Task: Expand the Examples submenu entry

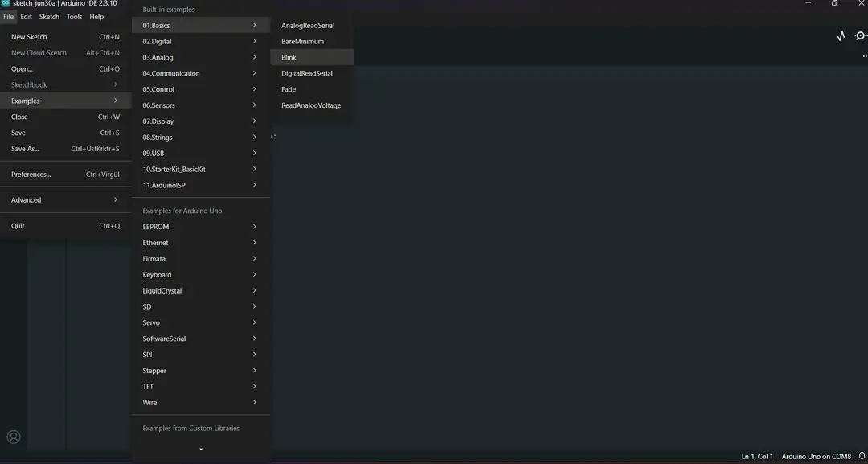Action: tap(65, 101)
